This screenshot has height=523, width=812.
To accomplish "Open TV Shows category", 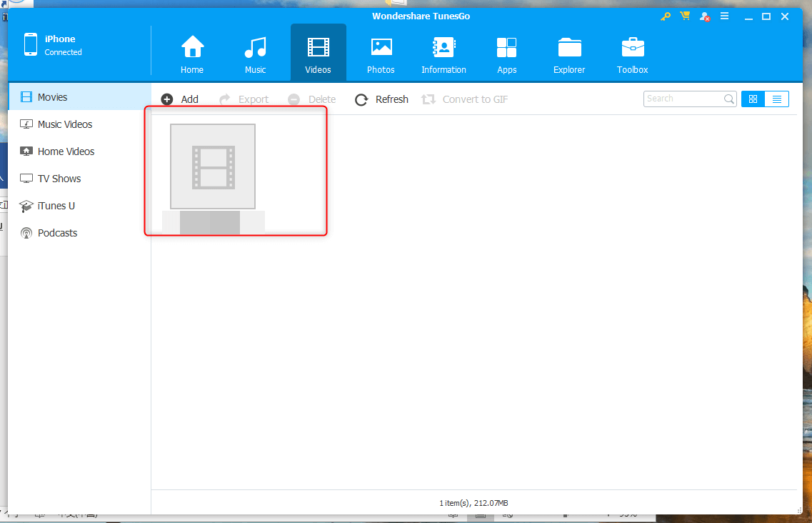I will 59,179.
